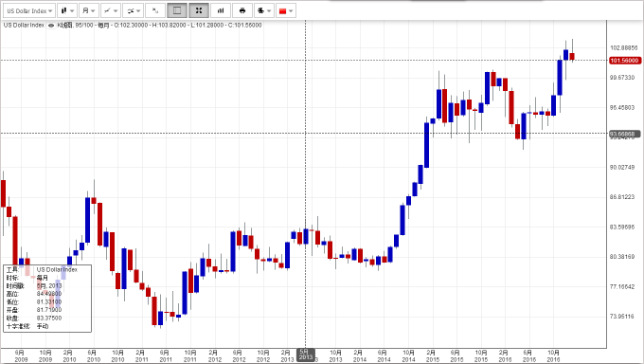Click the highlighted 2013 date marker on time axis
The width and height of the screenshot is (644, 364).
coord(306,355)
